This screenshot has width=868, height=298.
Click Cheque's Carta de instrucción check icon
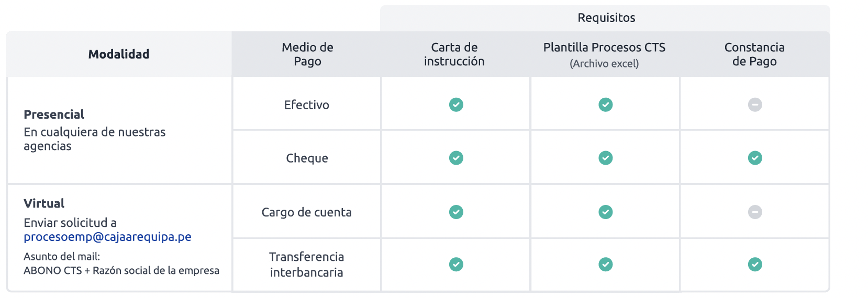(456, 158)
